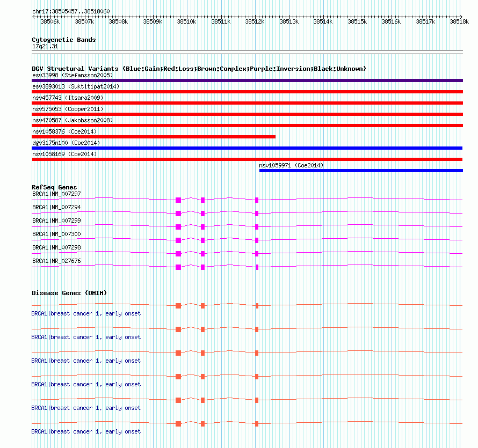478x448 pixels.
Task: Open the RefSeq Genes track title
Action: click(x=54, y=187)
